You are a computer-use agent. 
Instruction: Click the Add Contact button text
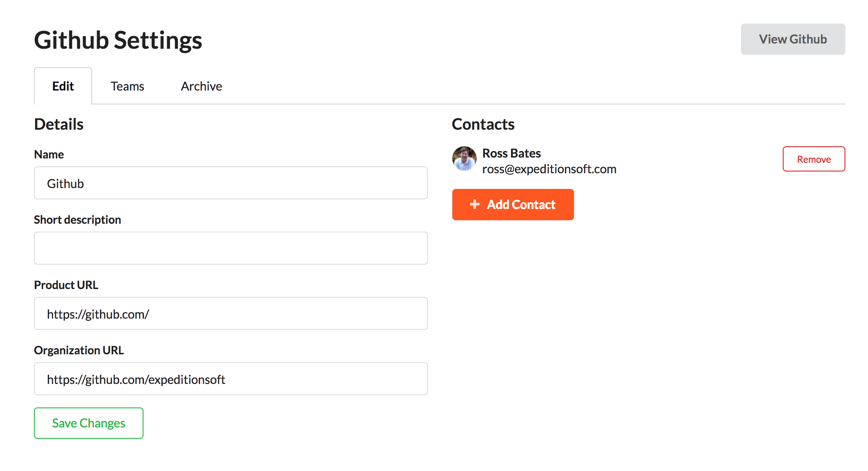click(521, 205)
